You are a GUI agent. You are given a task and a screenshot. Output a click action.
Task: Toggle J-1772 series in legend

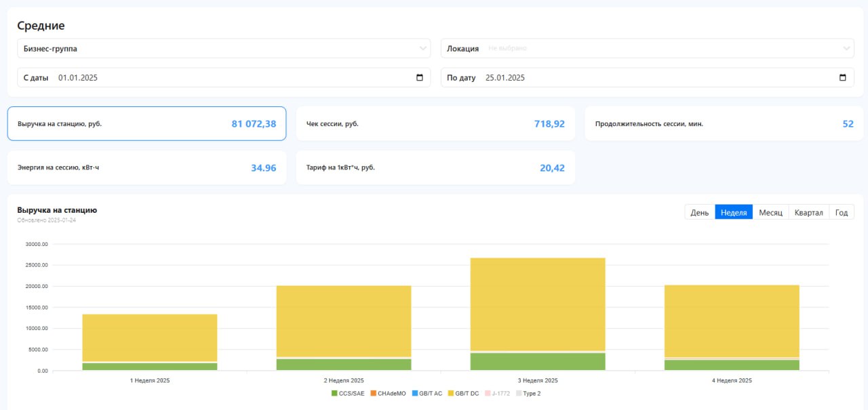pyautogui.click(x=498, y=393)
